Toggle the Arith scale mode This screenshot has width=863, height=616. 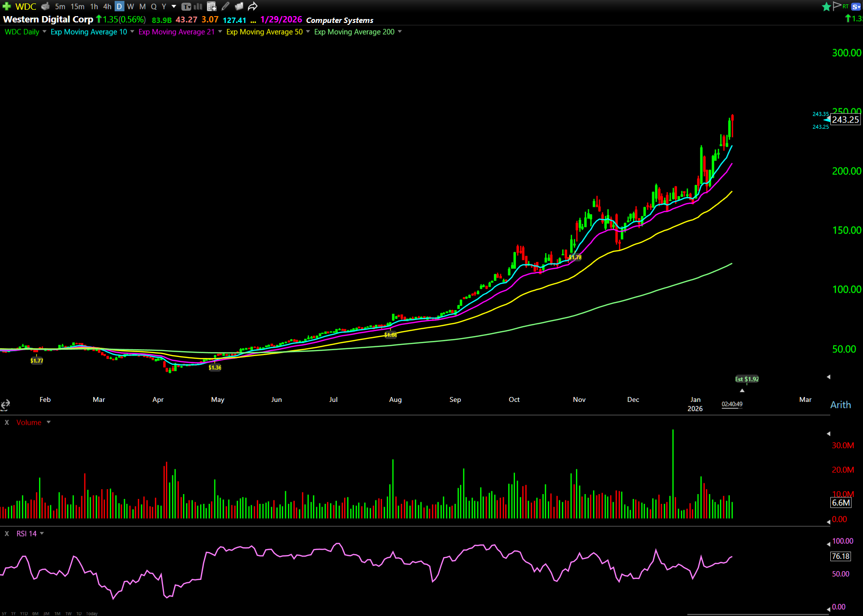tap(840, 405)
